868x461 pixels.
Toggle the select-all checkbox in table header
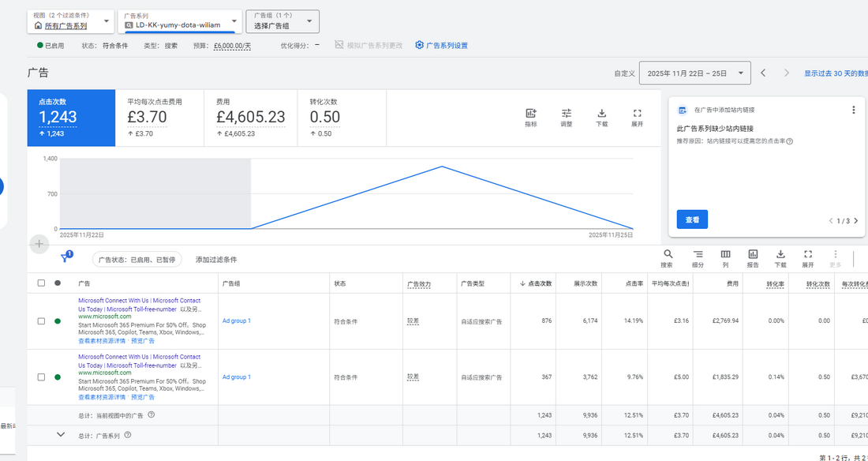41,283
